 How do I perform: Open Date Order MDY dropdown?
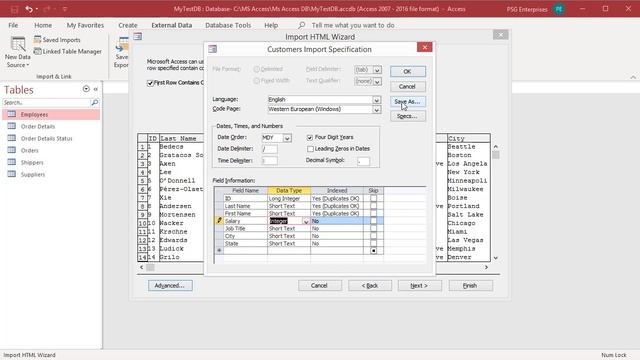click(287, 138)
